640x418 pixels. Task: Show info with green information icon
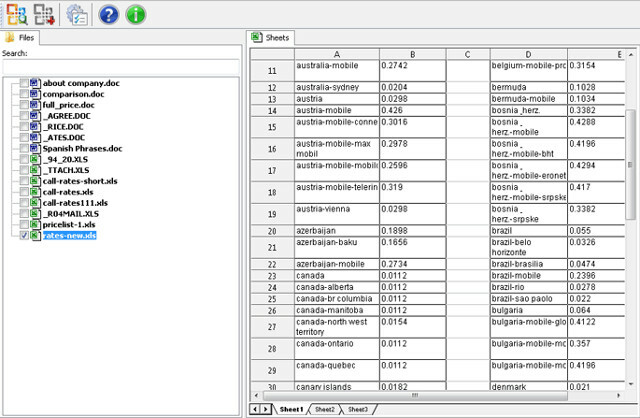[136, 15]
